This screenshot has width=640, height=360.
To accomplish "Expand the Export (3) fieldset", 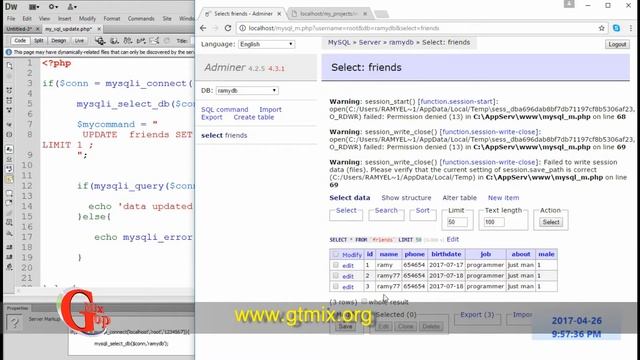I will click(x=477, y=315).
